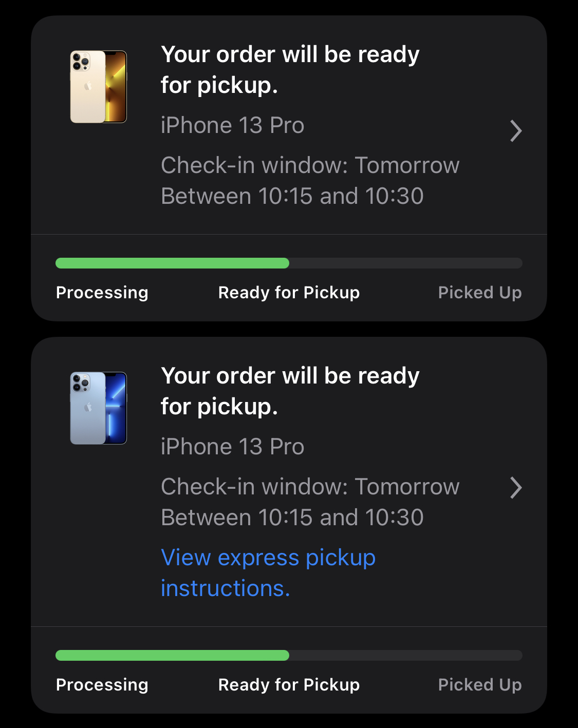Screen dimensions: 578x728
Task: Select Ready for Pickup in second order
Action: click(x=289, y=685)
